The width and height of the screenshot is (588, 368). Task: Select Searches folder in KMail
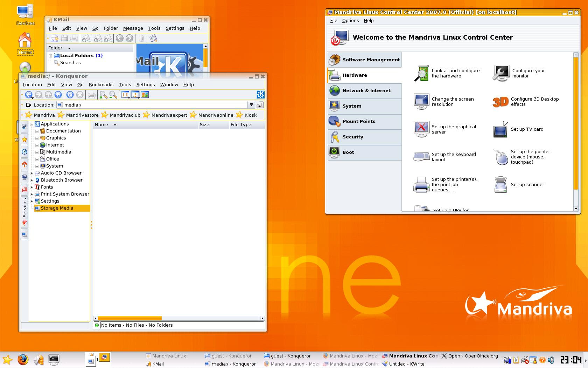(67, 63)
